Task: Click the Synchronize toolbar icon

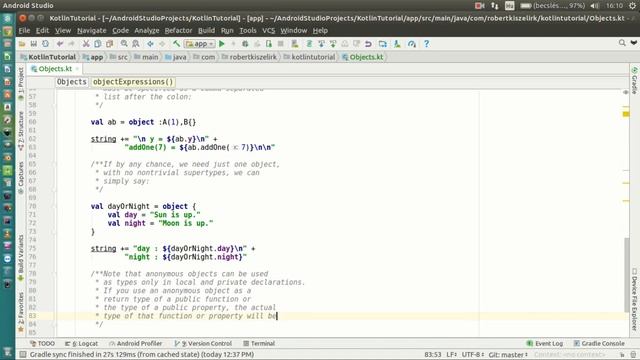Action: click(x=45, y=44)
